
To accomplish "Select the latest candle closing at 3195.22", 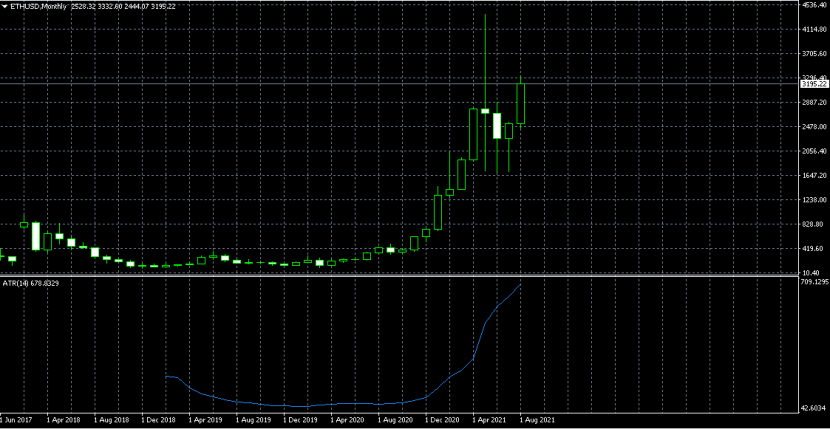I will coord(520,103).
